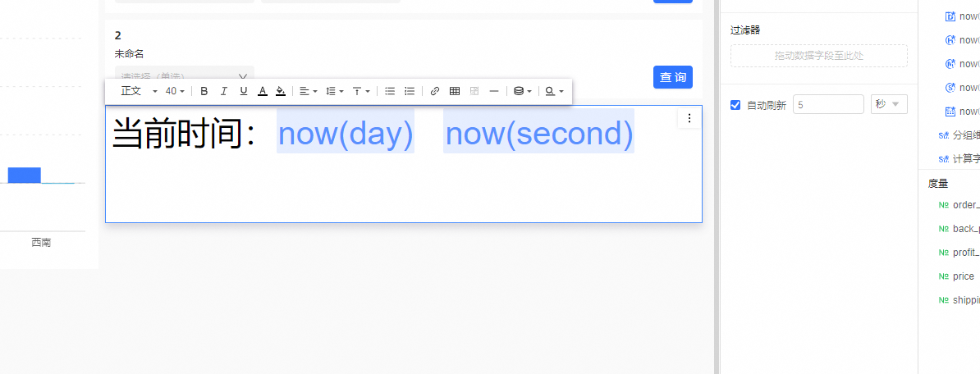
Task: Click the 查询 query button
Action: 673,77
